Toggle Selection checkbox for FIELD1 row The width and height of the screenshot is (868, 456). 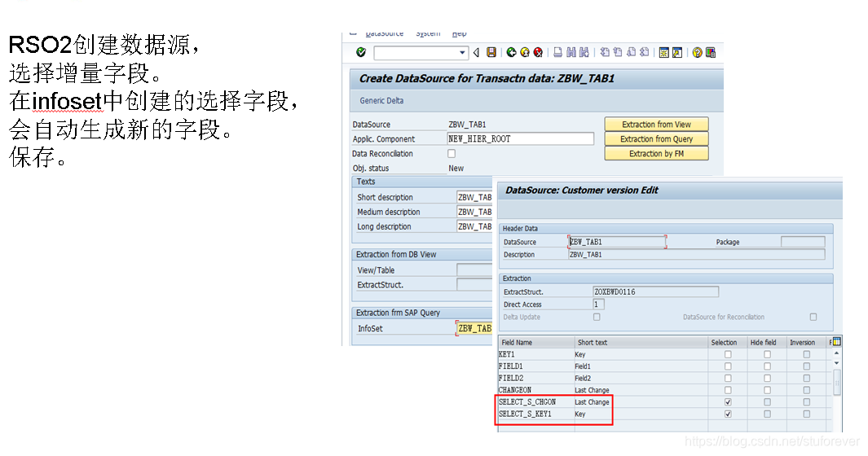(728, 366)
